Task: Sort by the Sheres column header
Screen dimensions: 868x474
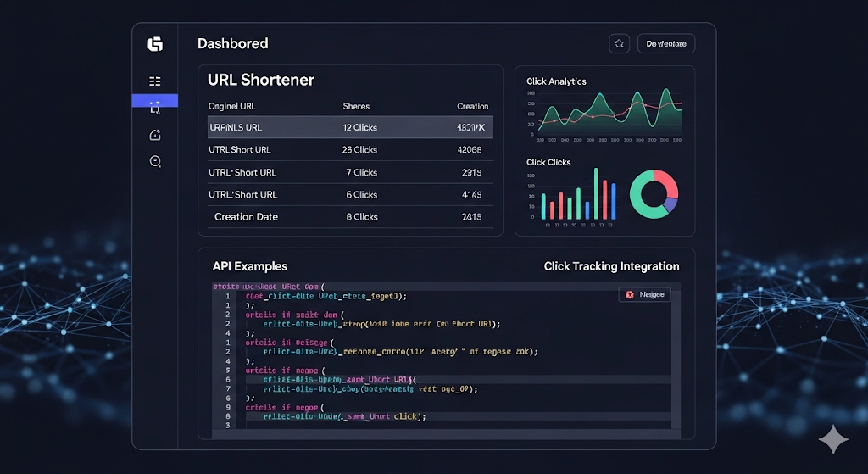Action: [x=356, y=106]
